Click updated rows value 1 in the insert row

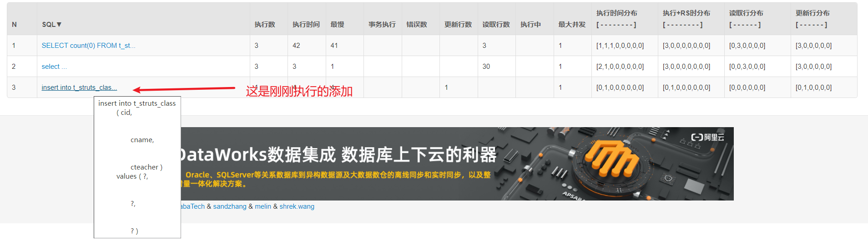446,87
